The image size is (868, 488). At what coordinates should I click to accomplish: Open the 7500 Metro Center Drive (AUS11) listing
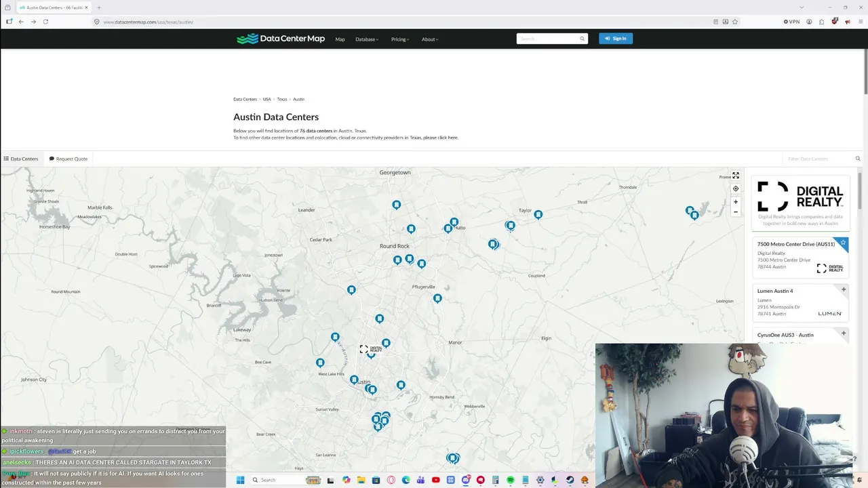coord(796,244)
